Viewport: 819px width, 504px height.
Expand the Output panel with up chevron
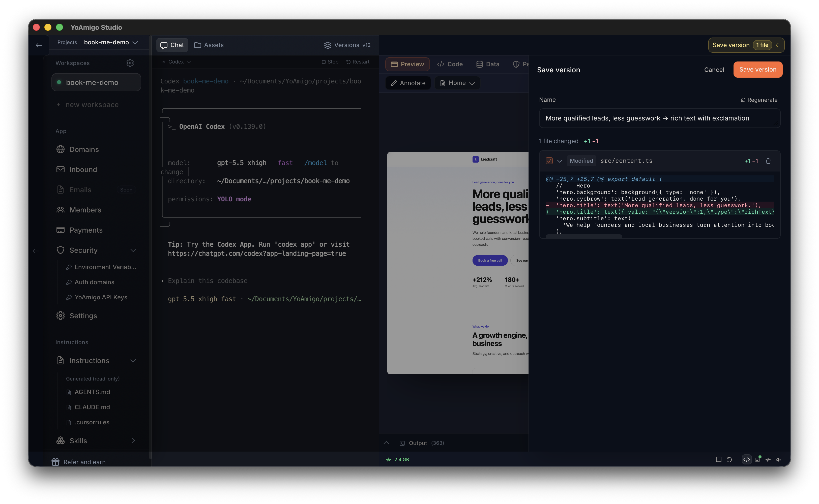[387, 443]
